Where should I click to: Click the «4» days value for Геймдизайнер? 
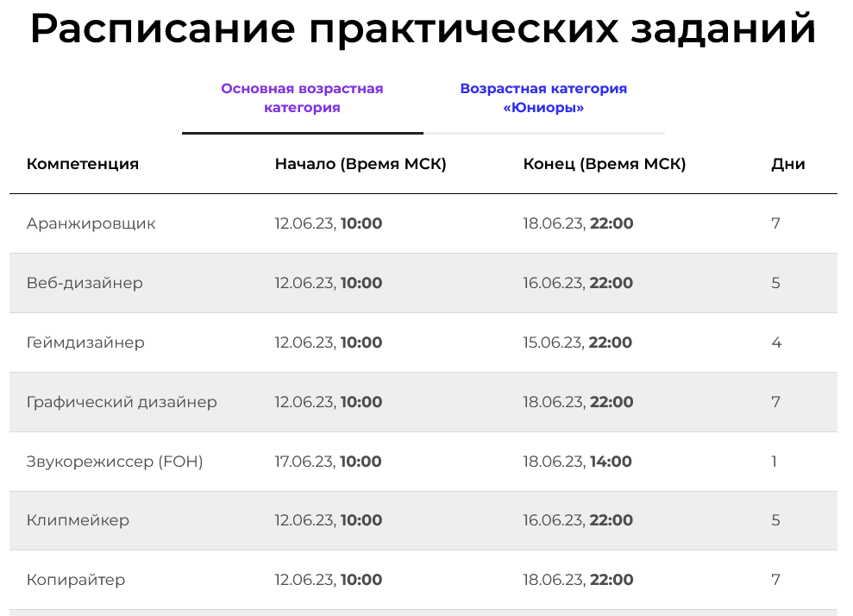click(x=776, y=343)
